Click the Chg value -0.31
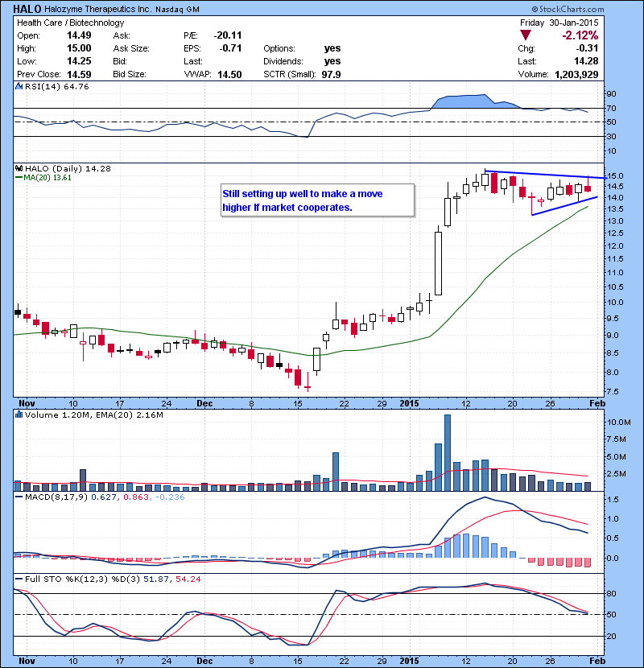The height and width of the screenshot is (668, 644). (588, 48)
